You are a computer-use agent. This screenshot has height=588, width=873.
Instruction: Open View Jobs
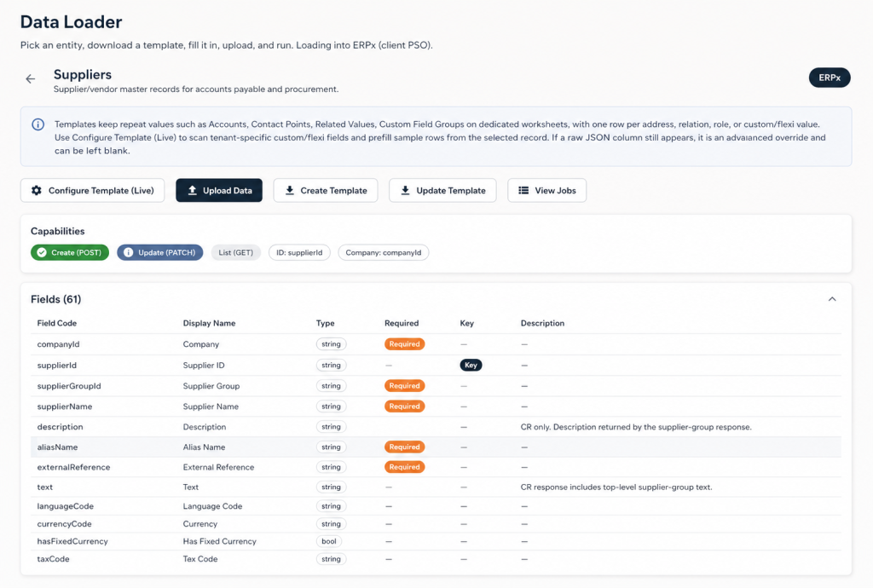[x=546, y=190]
